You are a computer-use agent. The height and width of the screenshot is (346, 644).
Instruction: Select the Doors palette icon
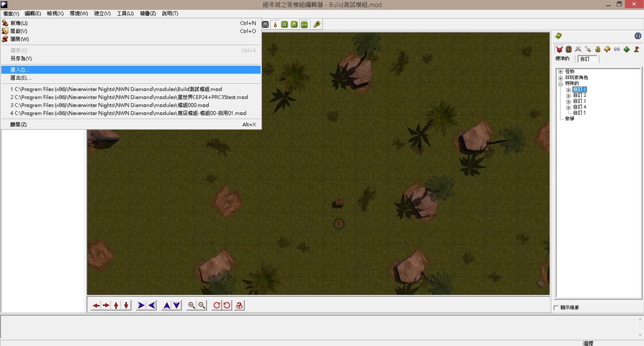(568, 49)
